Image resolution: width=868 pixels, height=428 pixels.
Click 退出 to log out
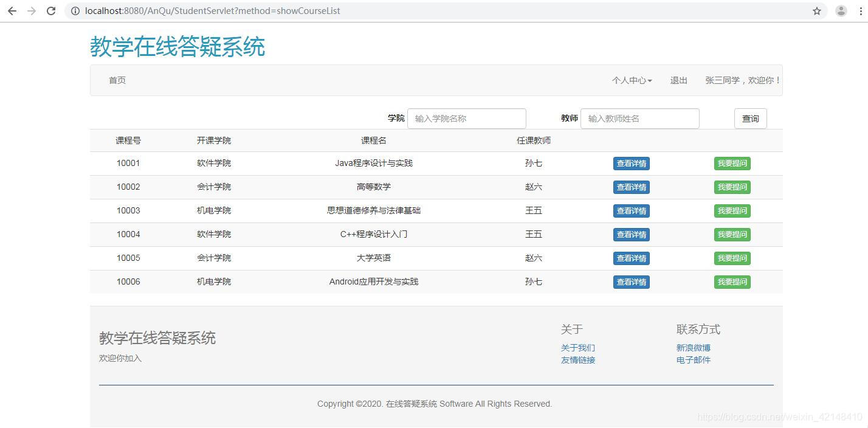[x=679, y=80]
